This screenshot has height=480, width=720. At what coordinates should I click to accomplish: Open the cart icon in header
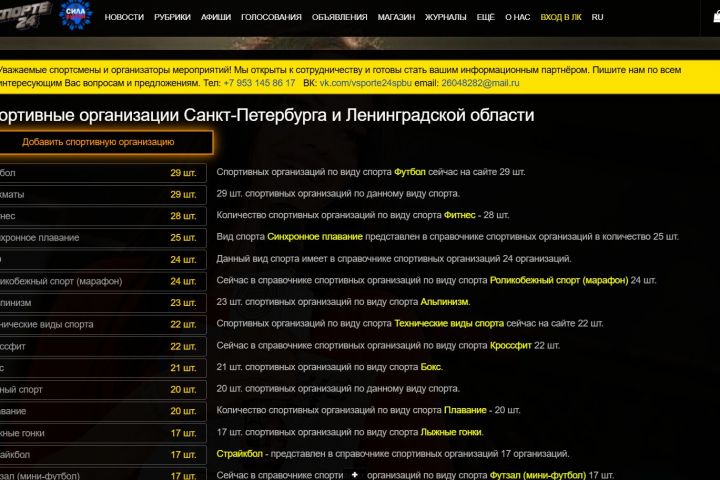click(716, 17)
